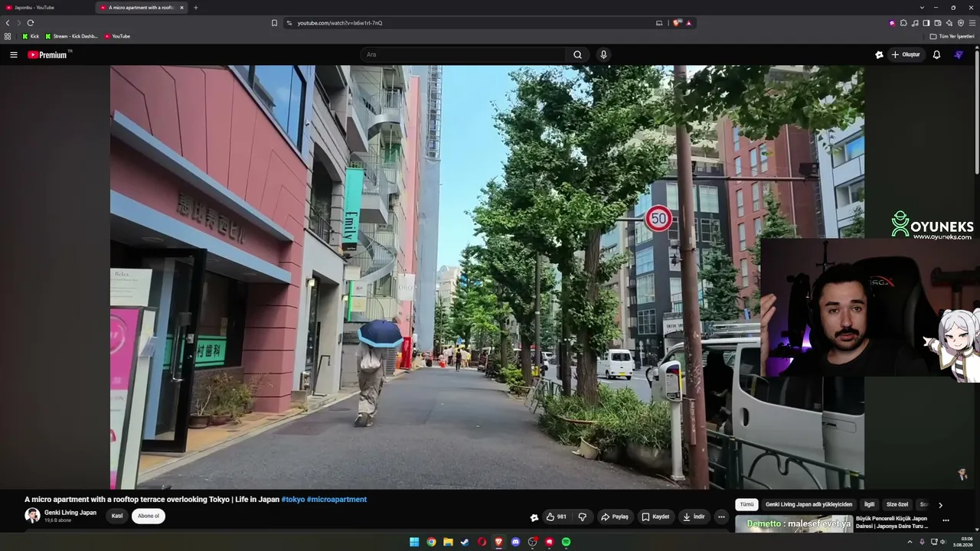Select the İlgili filter chip
This screenshot has width=980, height=551.
coord(869,505)
